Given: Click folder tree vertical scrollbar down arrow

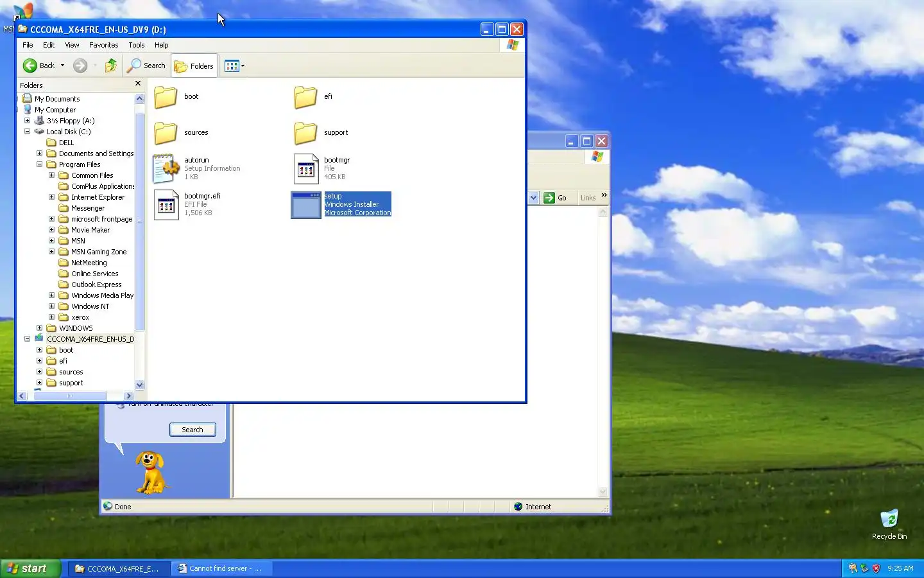Looking at the screenshot, I should tap(140, 385).
